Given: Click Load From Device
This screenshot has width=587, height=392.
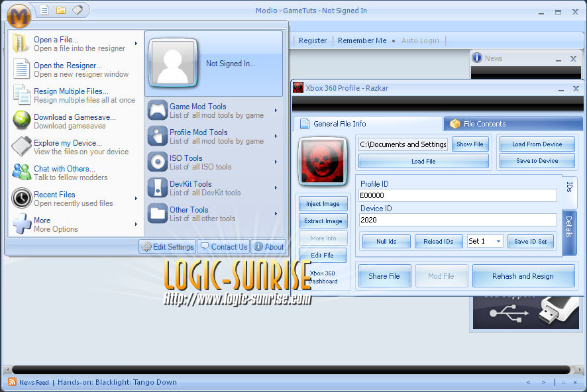Looking at the screenshot, I should coord(537,144).
